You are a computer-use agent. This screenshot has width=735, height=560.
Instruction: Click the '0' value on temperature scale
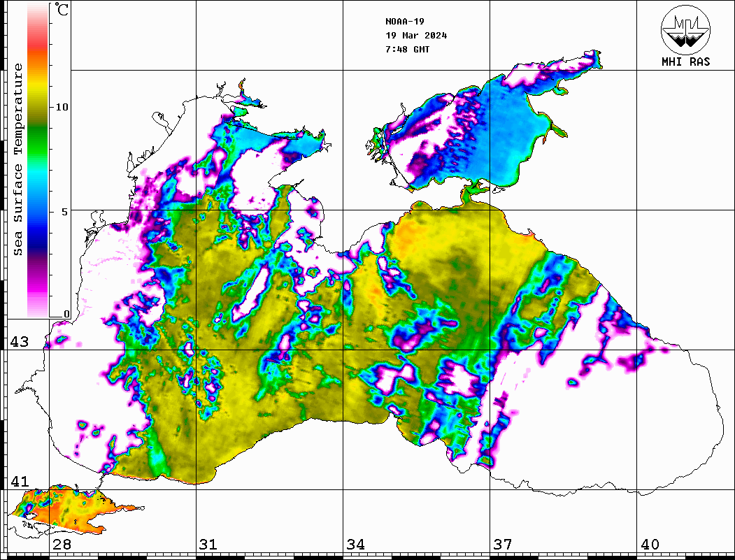66,314
